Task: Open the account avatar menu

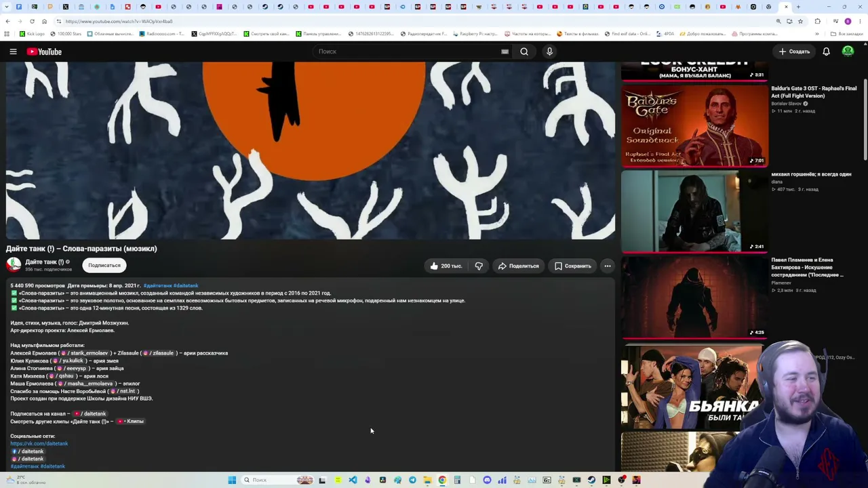Action: [x=848, y=52]
